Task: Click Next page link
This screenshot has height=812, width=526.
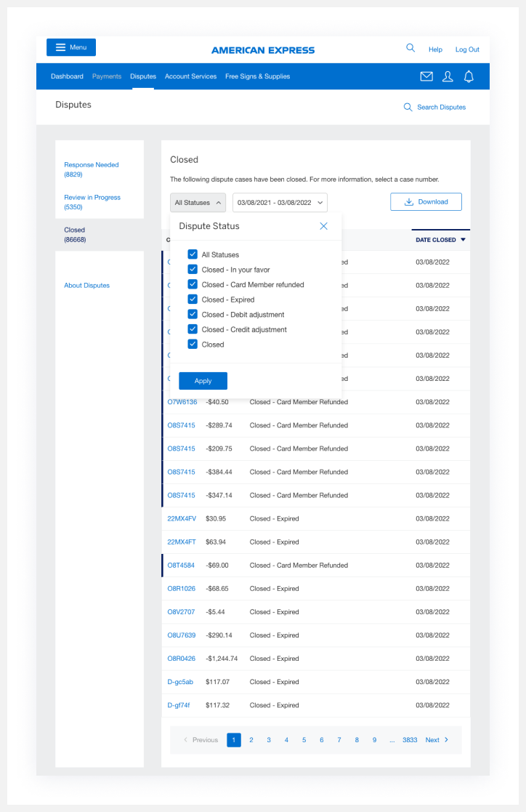Action: click(437, 740)
